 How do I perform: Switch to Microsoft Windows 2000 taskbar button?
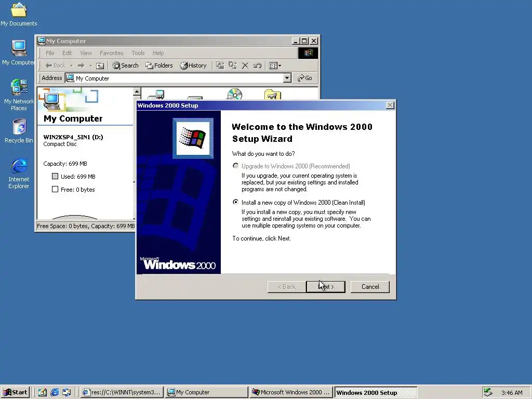pyautogui.click(x=291, y=392)
